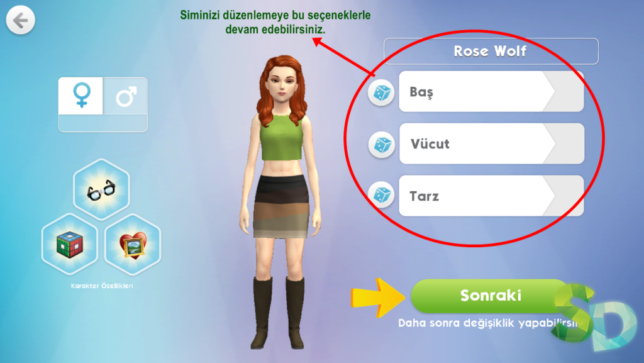Image resolution: width=644 pixels, height=363 pixels.
Task: Click the chevron arrow on Tarz row
Action: [x=563, y=196]
